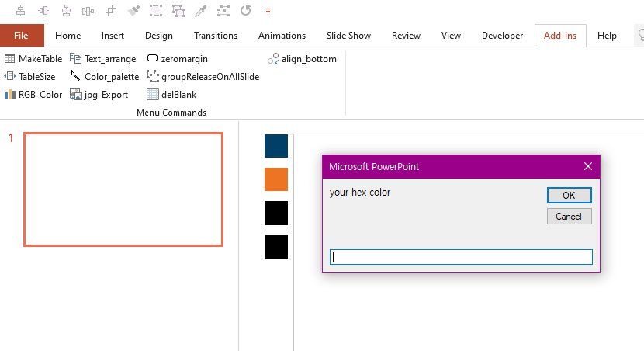This screenshot has height=351, width=644.
Task: Run the groupReleaseOnAllSlide command
Action: click(203, 76)
